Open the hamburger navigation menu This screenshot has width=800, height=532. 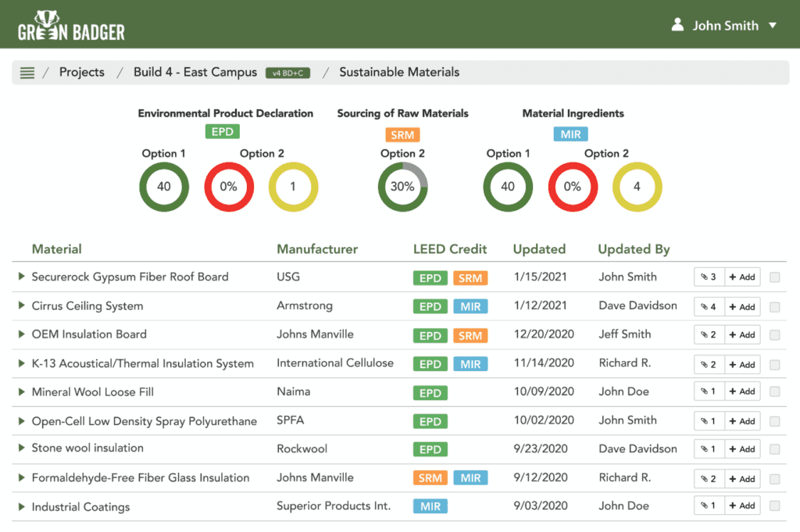pyautogui.click(x=27, y=72)
